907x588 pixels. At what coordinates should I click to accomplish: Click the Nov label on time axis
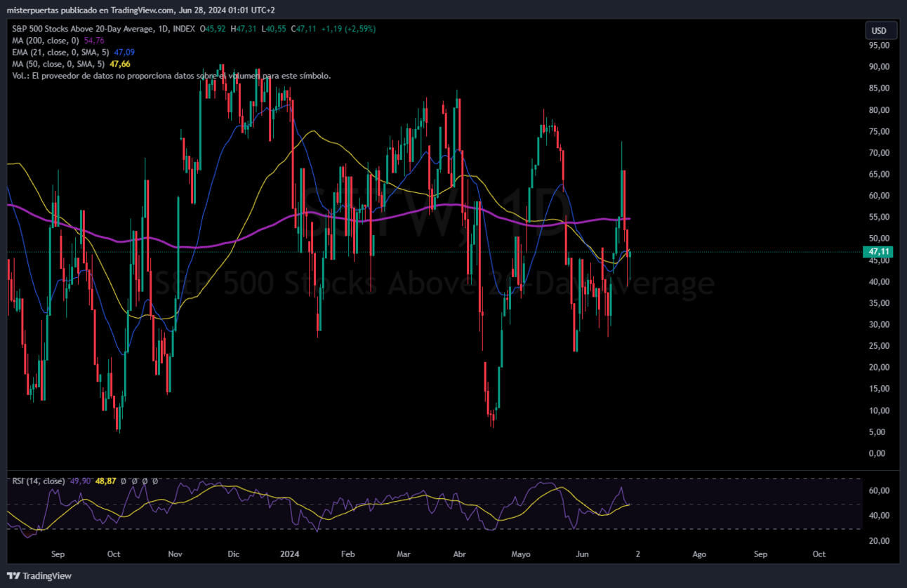coord(176,554)
